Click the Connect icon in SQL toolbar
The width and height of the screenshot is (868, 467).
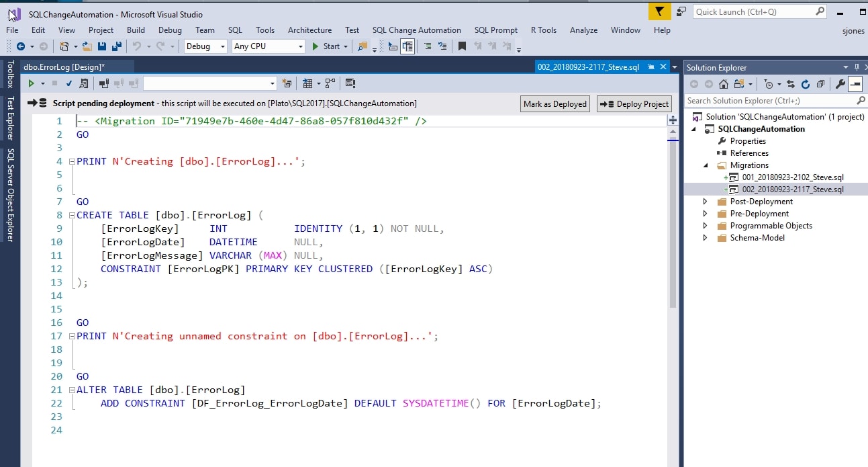(104, 83)
